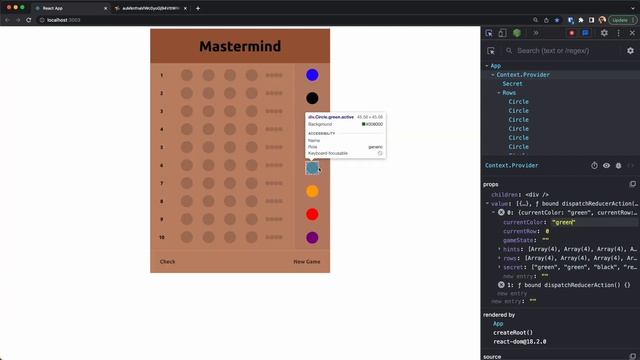The image size is (640, 360).
Task: Switch to the second browser tab
Action: click(149, 8)
